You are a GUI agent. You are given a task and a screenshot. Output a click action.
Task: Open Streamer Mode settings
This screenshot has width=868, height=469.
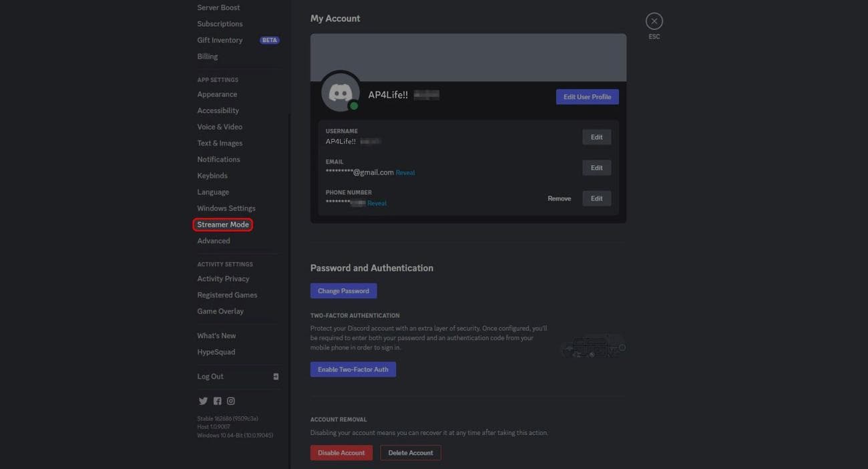pos(222,224)
